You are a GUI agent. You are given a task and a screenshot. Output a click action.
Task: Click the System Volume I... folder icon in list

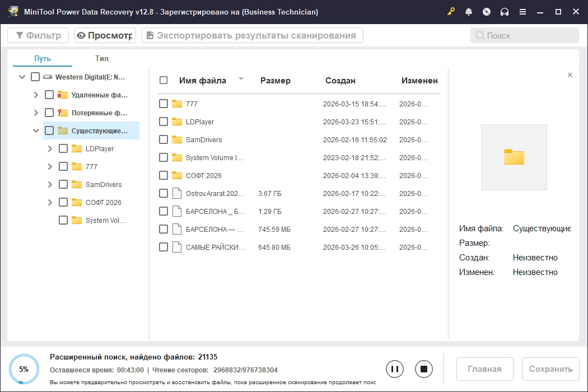177,157
